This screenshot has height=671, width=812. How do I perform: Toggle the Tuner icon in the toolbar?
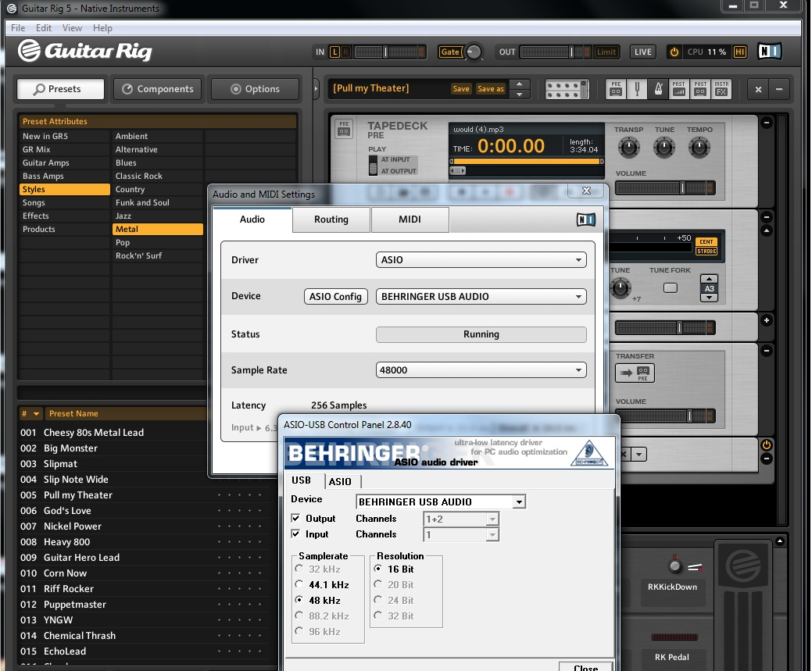(638, 88)
